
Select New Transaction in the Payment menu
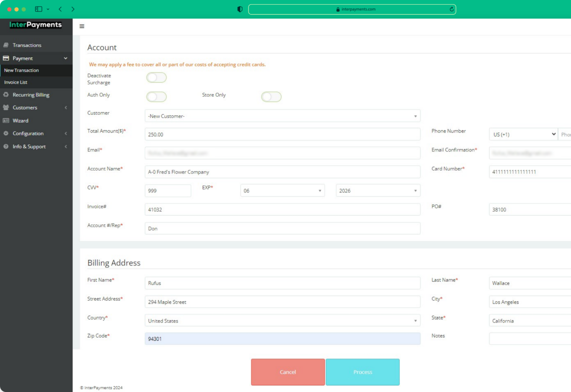point(21,70)
